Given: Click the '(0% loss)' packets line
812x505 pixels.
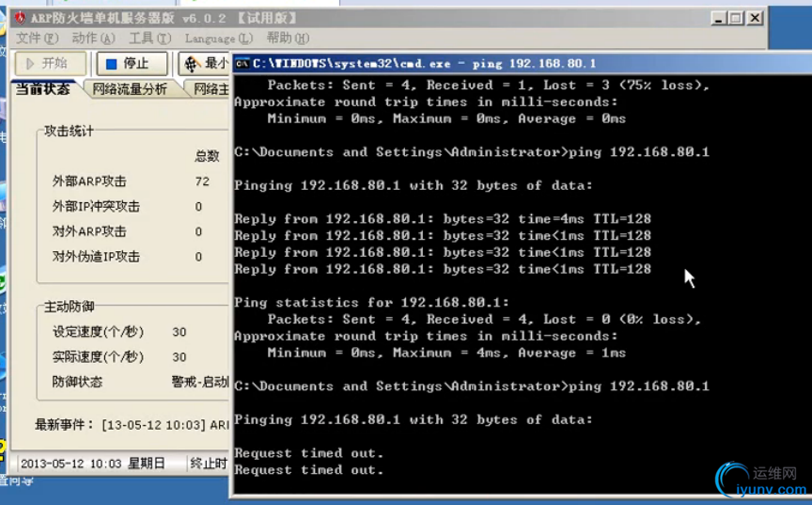Looking at the screenshot, I should coord(484,319).
